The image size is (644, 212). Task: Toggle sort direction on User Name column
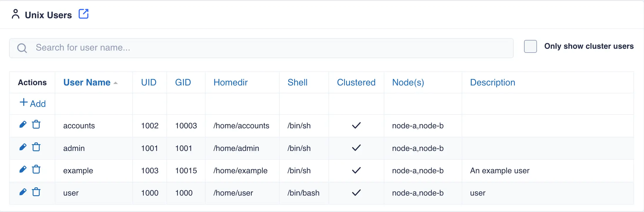[x=86, y=83]
